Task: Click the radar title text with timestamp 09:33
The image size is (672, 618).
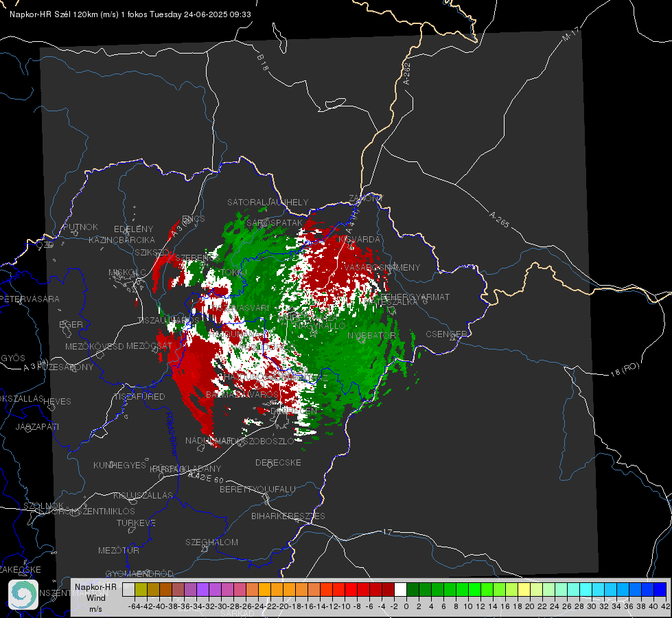Action: (130, 14)
